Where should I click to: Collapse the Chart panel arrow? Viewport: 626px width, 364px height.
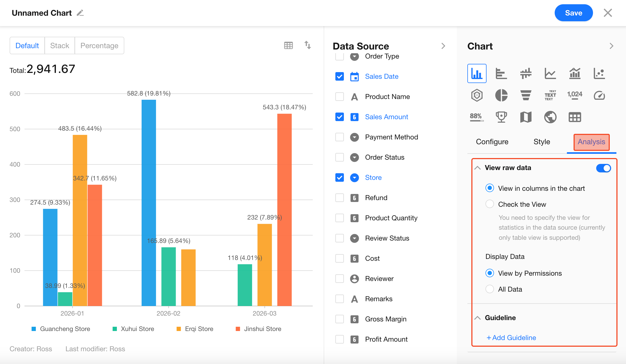pos(611,46)
